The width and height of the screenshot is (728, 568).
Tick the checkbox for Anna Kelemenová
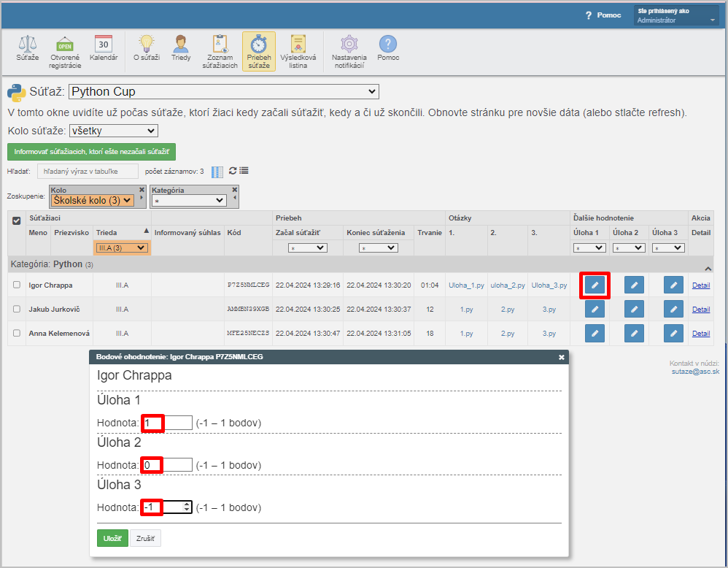(x=17, y=333)
